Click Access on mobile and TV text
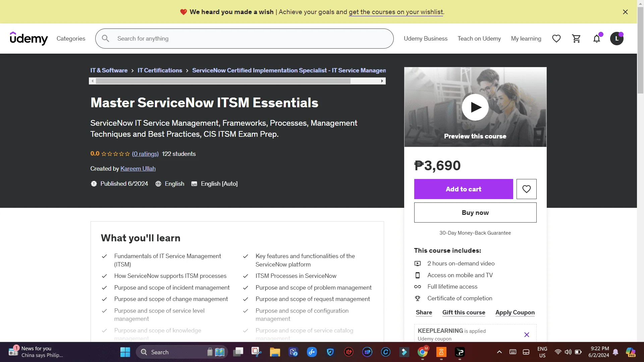The height and width of the screenshot is (362, 644). (x=460, y=275)
